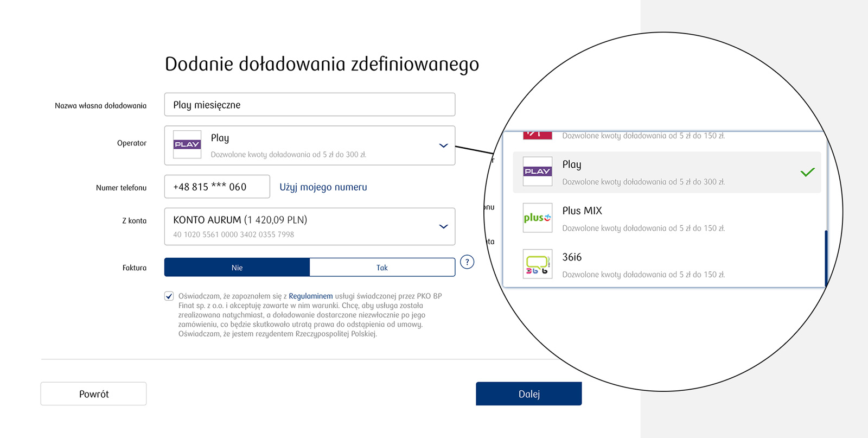
Task: Select Play operator in the list
Action: pos(667,172)
